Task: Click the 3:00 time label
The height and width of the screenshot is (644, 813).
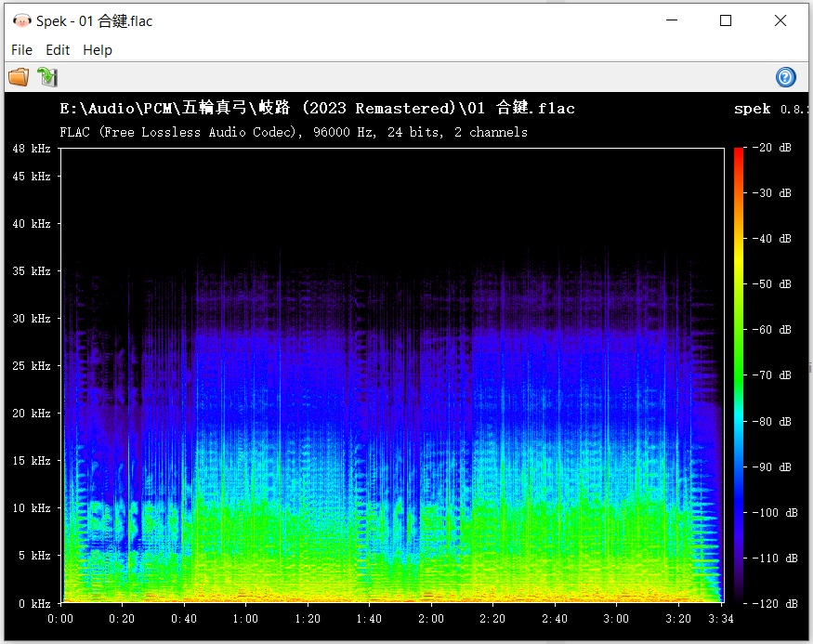Action: (616, 619)
